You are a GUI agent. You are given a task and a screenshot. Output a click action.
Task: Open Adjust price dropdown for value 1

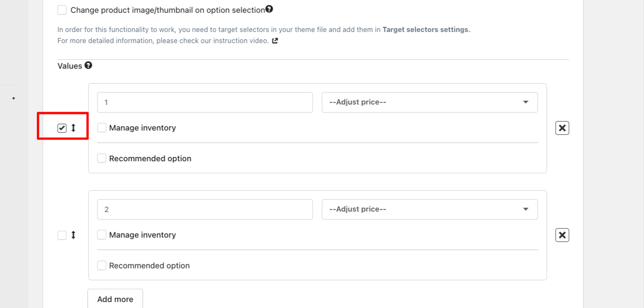coord(429,102)
